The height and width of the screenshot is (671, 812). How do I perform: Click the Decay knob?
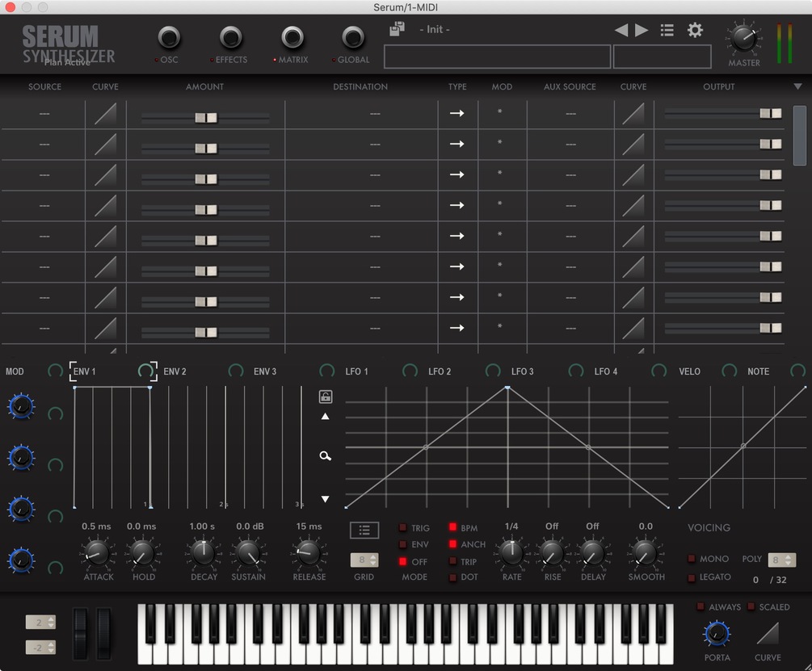(x=203, y=554)
